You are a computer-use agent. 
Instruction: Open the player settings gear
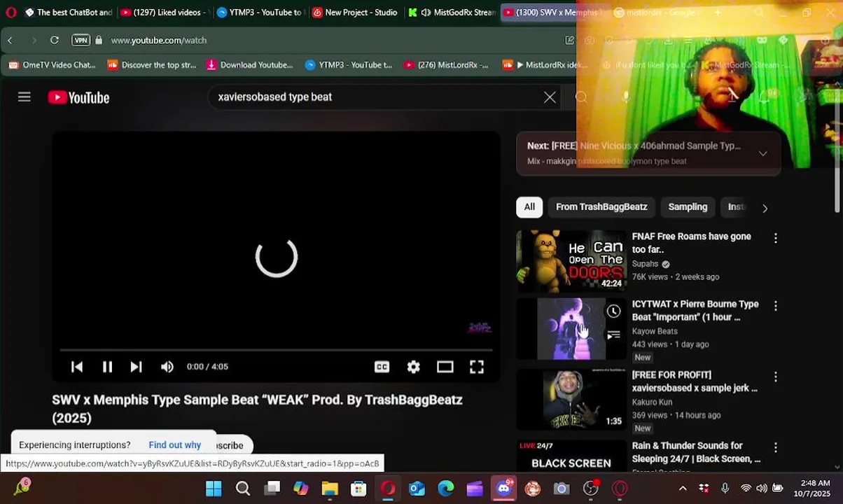click(414, 367)
